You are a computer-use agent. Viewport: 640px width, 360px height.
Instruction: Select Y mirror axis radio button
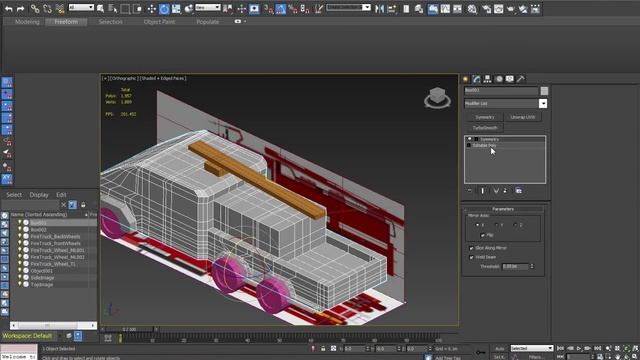click(x=496, y=225)
